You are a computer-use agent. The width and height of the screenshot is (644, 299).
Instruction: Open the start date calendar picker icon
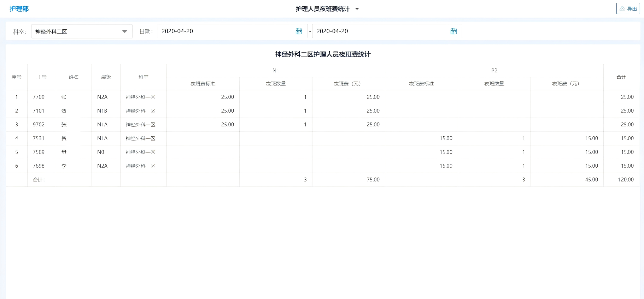299,31
